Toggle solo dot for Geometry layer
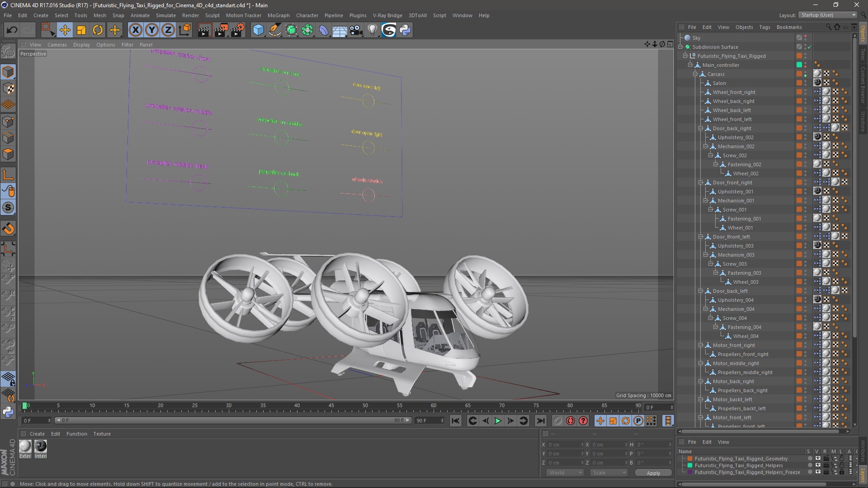Viewport: 868px width, 488px height. [810, 459]
